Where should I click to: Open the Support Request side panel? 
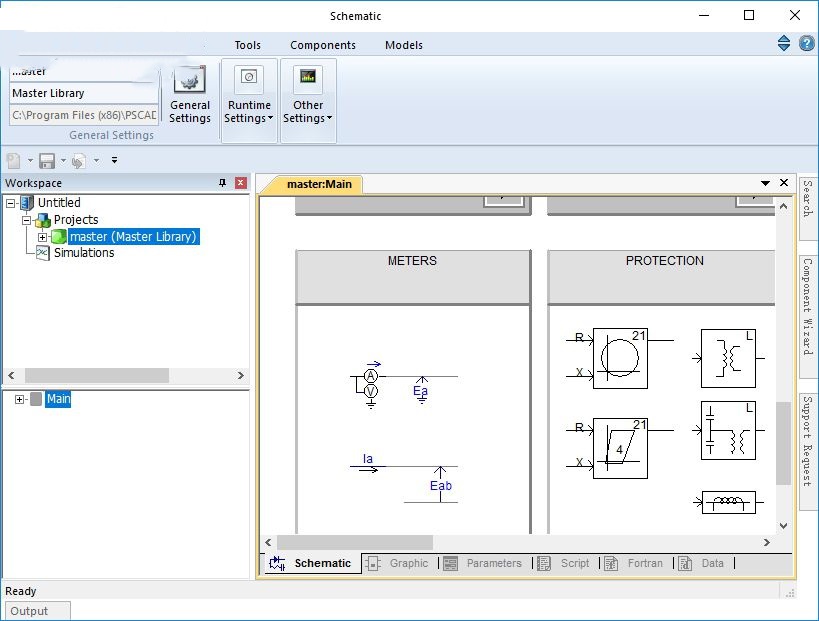[808, 451]
